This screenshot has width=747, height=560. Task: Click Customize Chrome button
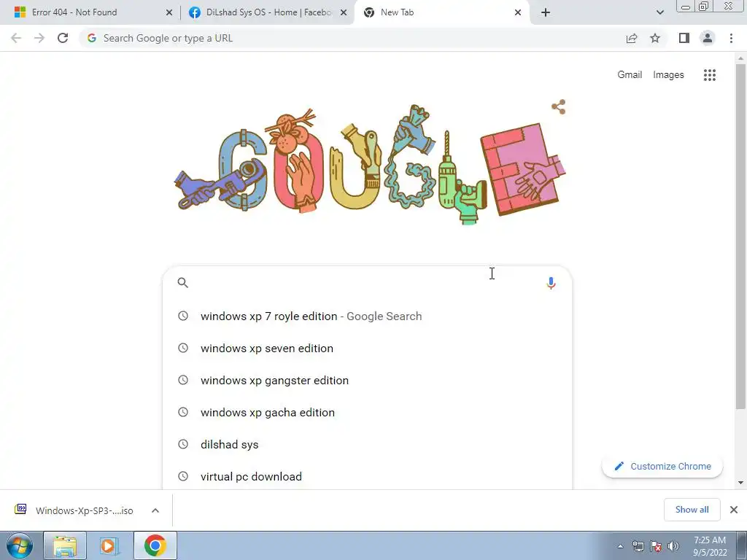tap(662, 466)
